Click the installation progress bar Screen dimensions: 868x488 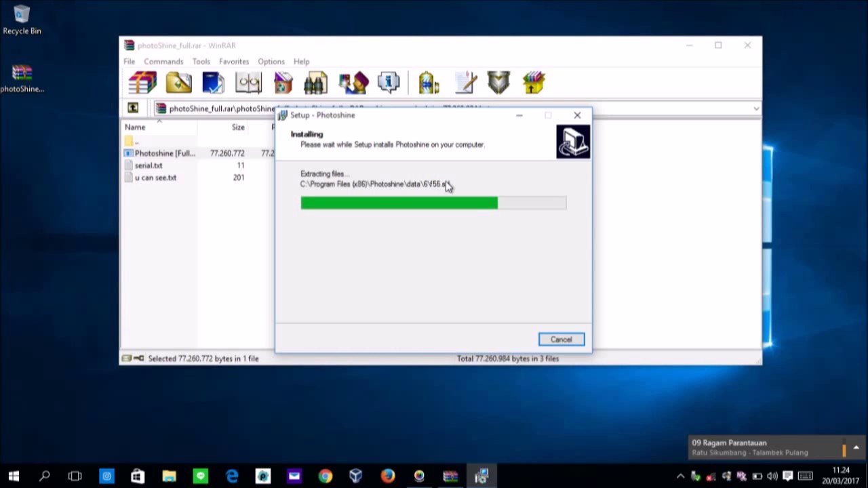[x=433, y=203]
